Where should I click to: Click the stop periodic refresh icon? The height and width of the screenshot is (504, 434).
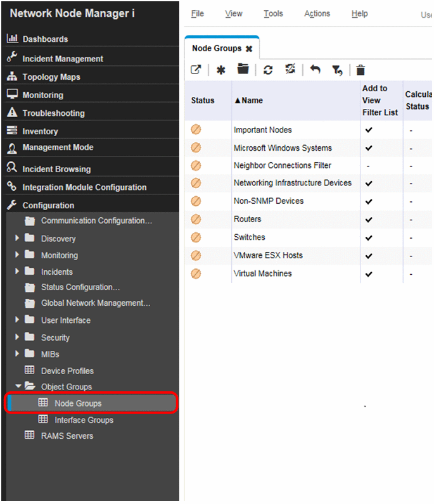point(290,70)
